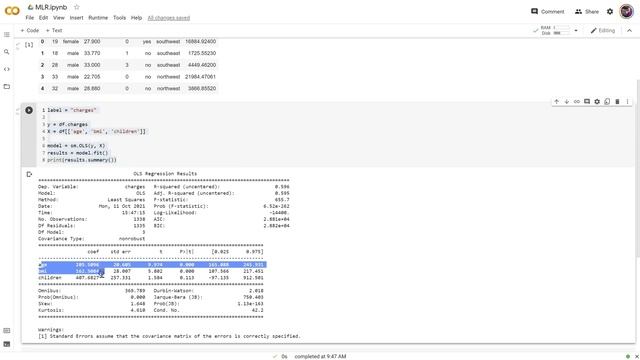Open the code snippets sidebar icon
Screen dimensions: 640x360
click(x=7, y=69)
